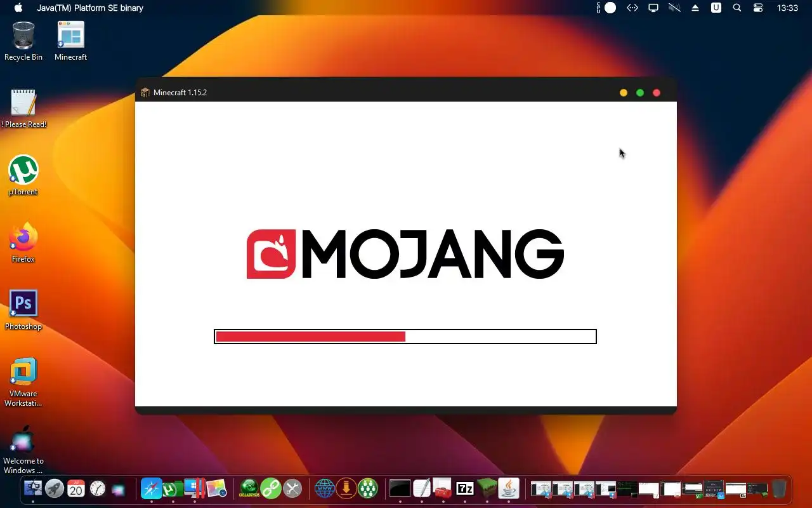Open µTorrent folder icon in the dock
812x508 pixels.
coord(173,488)
